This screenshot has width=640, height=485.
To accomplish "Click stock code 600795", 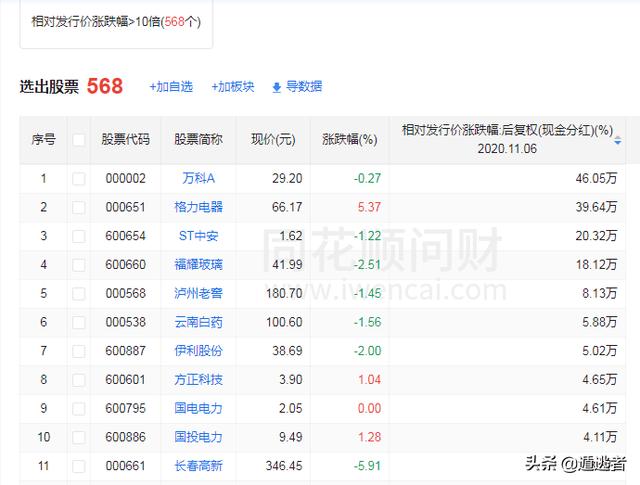I will pos(125,408).
